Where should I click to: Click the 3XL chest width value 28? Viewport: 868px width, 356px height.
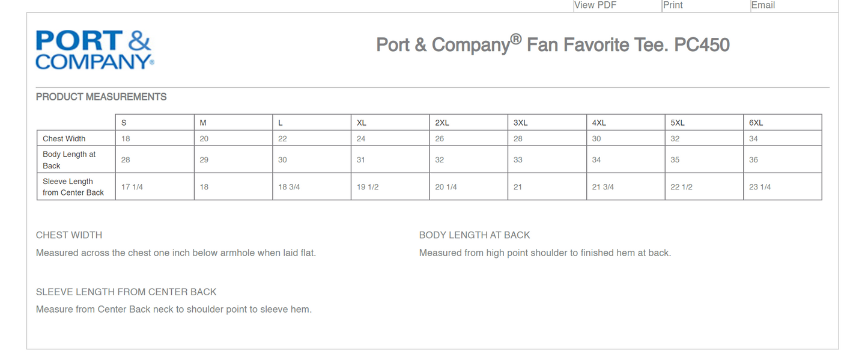pyautogui.click(x=518, y=139)
